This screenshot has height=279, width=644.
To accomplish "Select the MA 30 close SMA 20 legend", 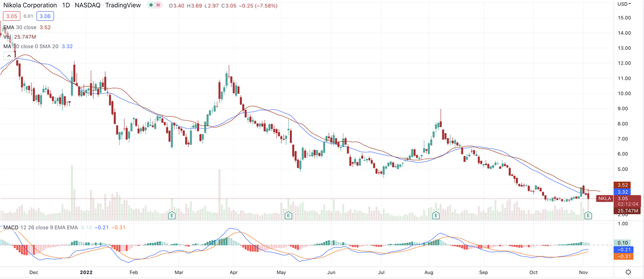I will tap(38, 47).
